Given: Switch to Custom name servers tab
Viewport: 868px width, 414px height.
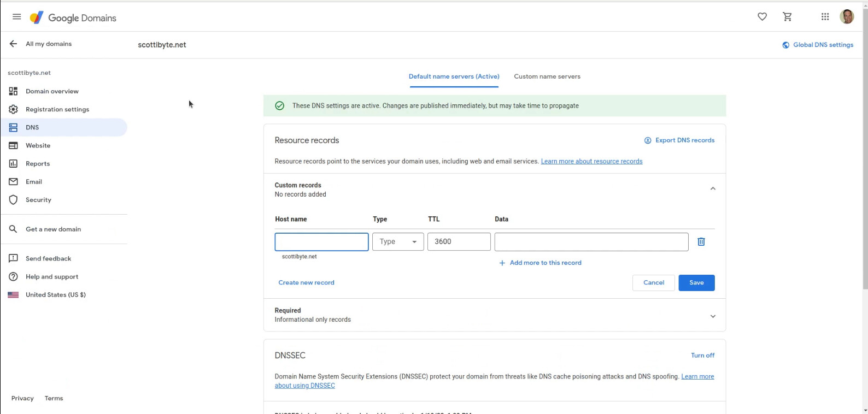Looking at the screenshot, I should 547,76.
